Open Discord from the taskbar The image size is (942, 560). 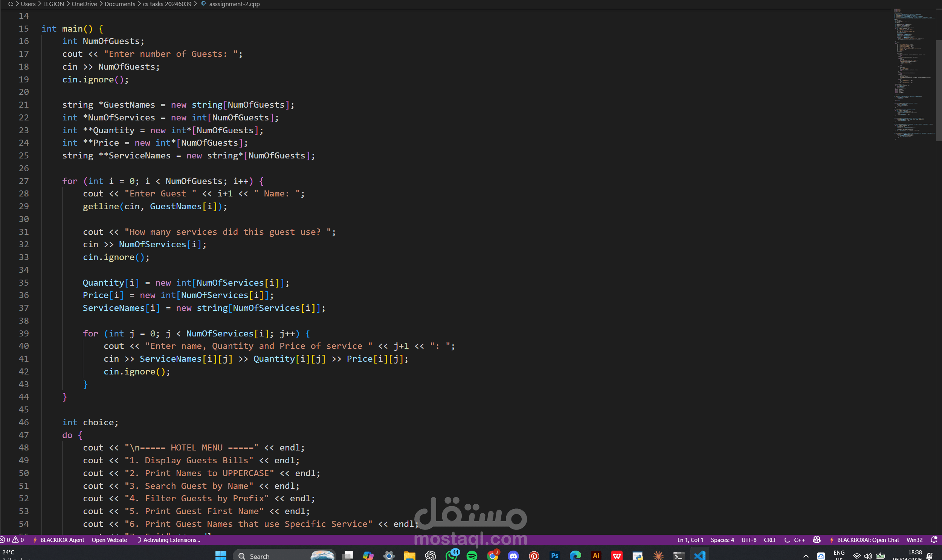pyautogui.click(x=513, y=555)
